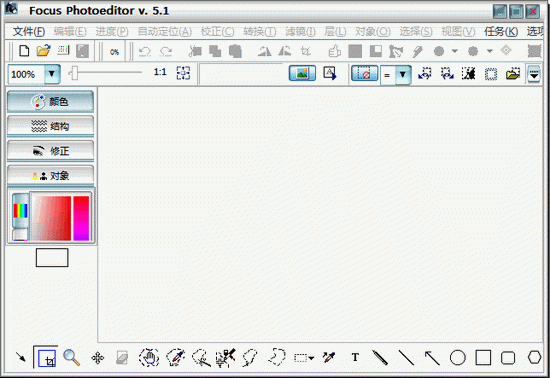Click the invert selection icon
The height and width of the screenshot is (378, 550).
469,74
